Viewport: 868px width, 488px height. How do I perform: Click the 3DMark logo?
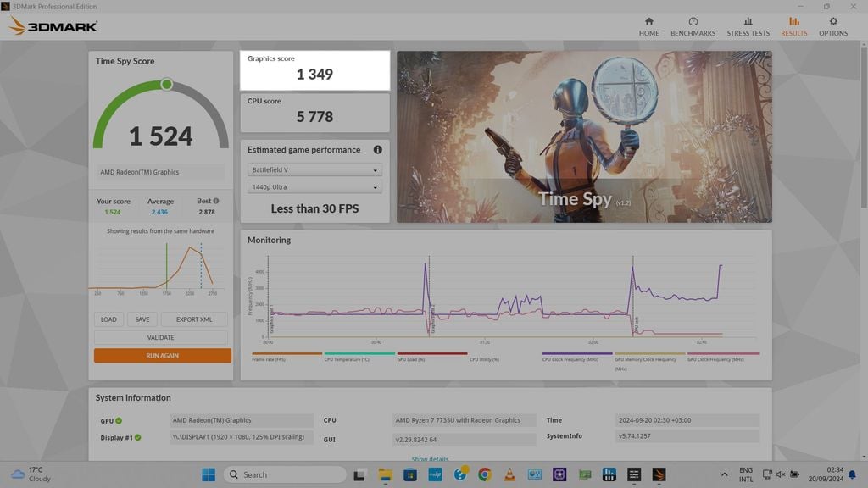[53, 26]
